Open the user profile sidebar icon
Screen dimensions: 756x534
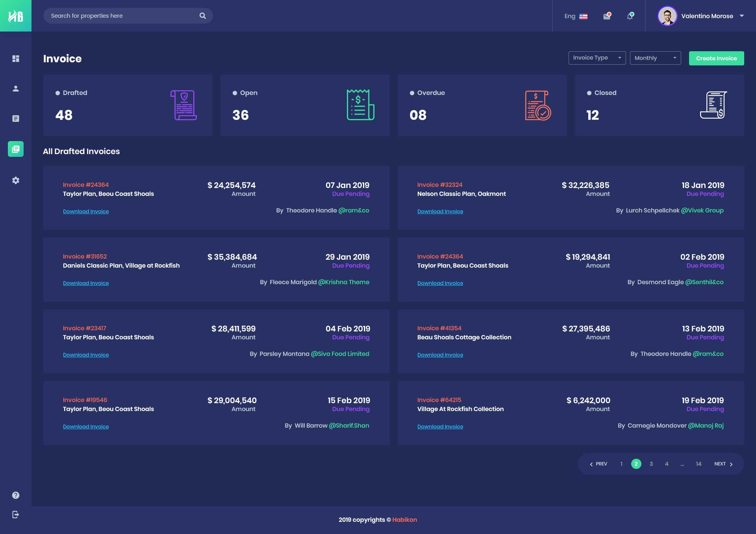[16, 89]
